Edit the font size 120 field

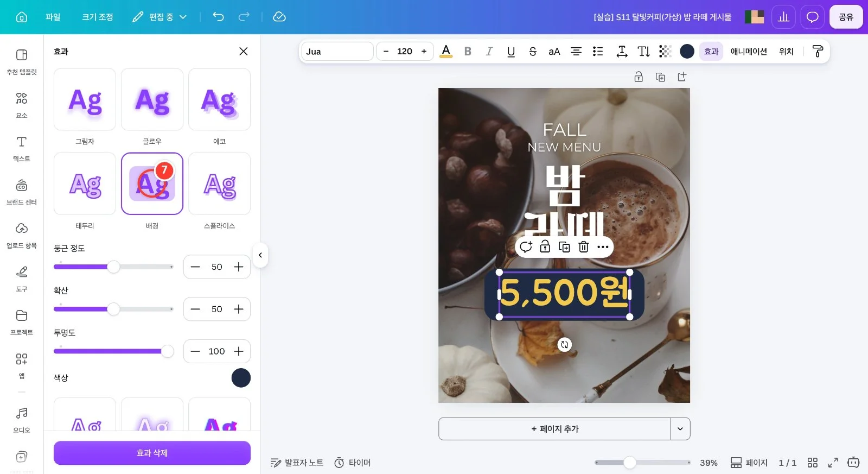[405, 52]
